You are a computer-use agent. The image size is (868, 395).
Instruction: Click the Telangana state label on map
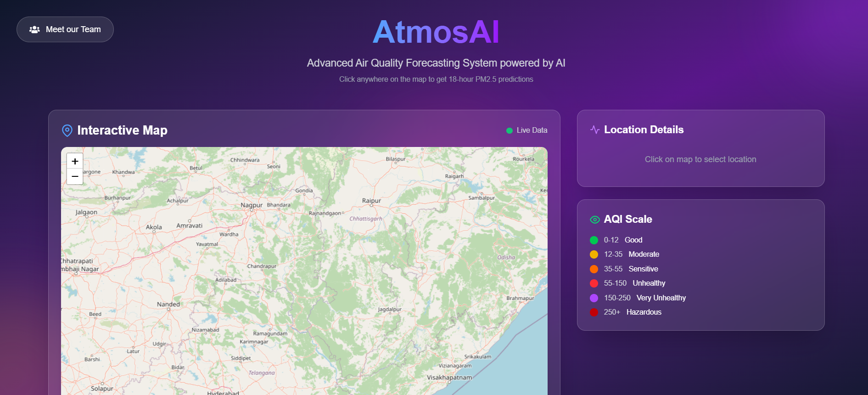tap(262, 372)
